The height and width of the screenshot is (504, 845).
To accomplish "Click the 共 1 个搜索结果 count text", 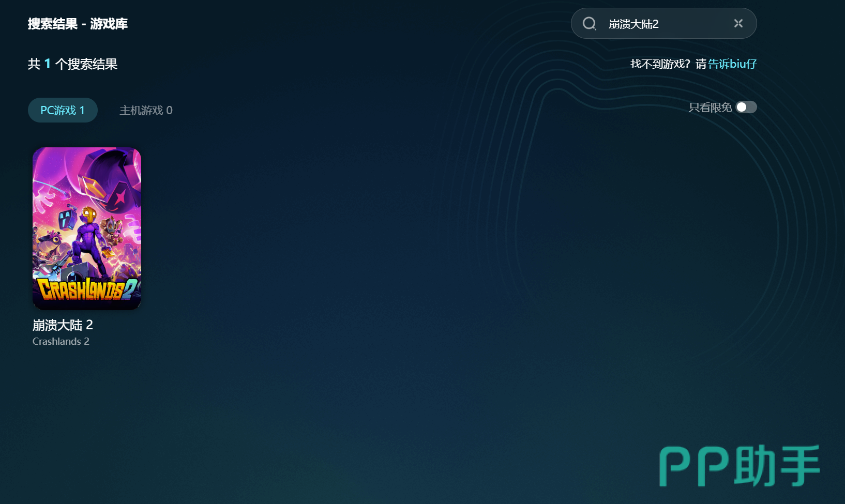I will [72, 64].
